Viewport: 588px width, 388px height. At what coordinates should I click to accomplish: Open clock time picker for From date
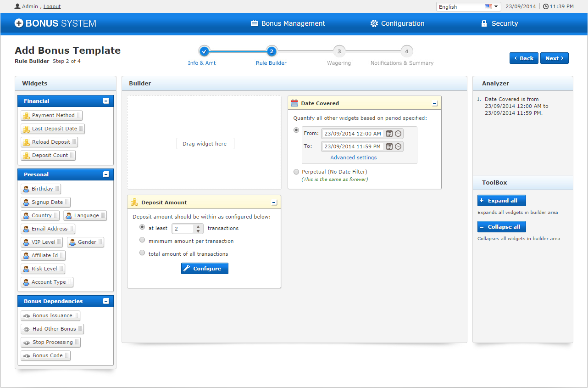(398, 134)
